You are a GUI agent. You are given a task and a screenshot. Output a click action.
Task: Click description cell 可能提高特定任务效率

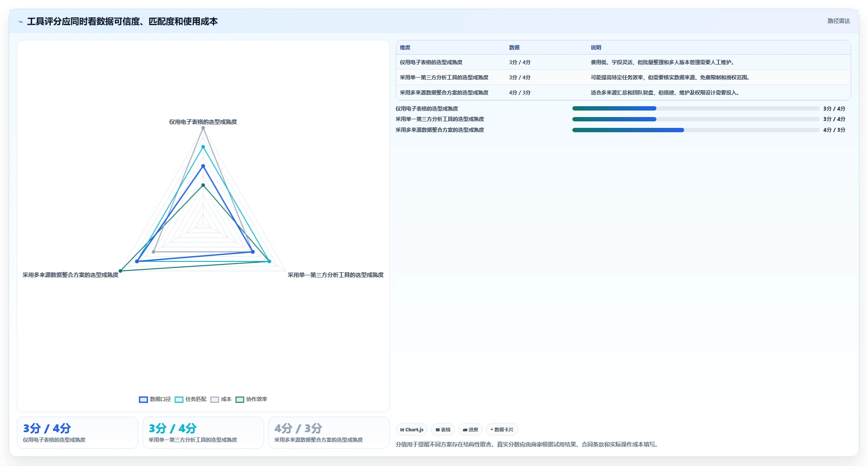[x=670, y=78]
